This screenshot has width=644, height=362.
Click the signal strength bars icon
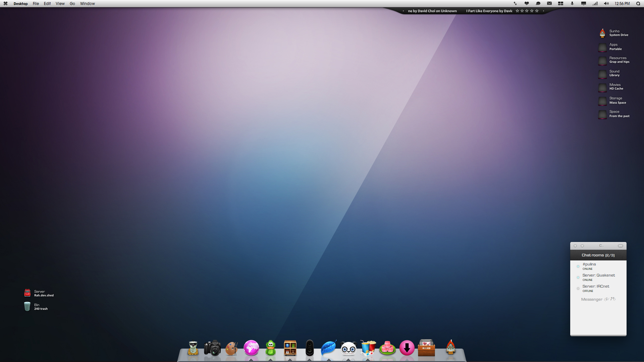[595, 4]
